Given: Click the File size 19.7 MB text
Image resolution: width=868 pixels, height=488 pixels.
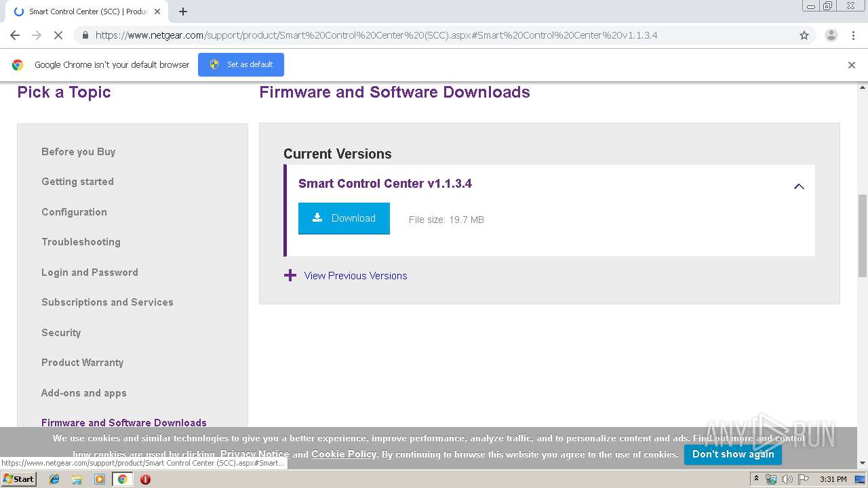Looking at the screenshot, I should tap(446, 220).
